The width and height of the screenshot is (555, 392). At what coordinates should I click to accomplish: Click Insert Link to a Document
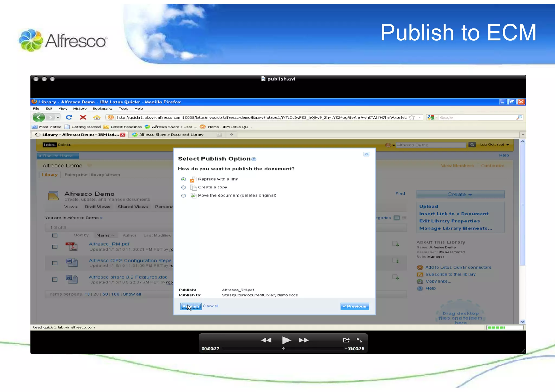click(x=454, y=214)
